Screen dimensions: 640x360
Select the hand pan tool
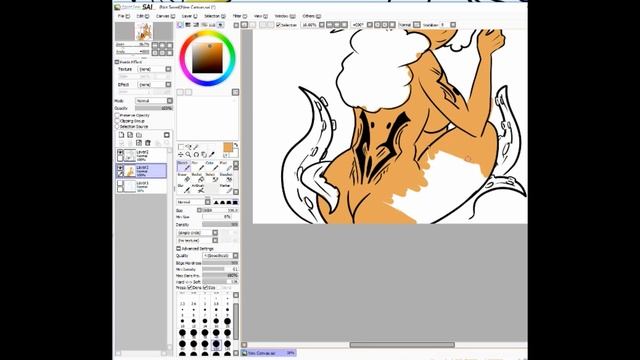pos(204,155)
